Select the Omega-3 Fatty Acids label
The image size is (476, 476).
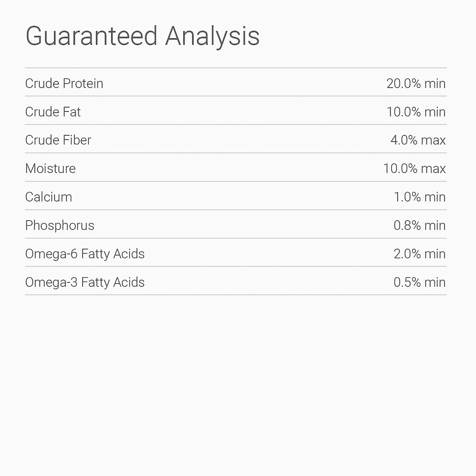[85, 282]
